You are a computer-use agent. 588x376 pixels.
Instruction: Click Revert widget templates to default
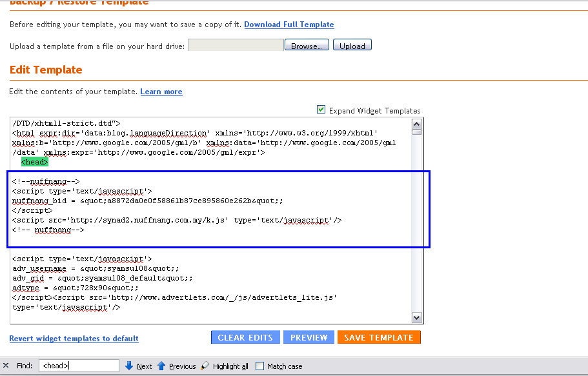tap(74, 339)
